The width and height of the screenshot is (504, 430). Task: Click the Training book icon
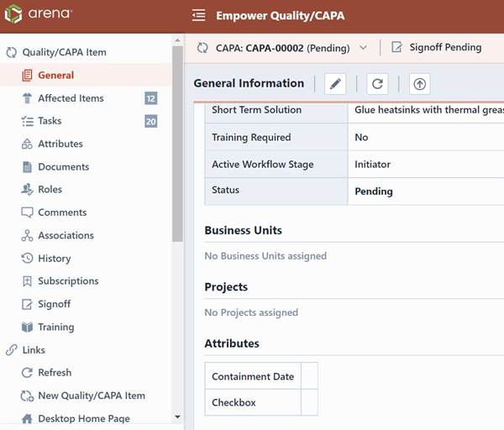(x=28, y=328)
